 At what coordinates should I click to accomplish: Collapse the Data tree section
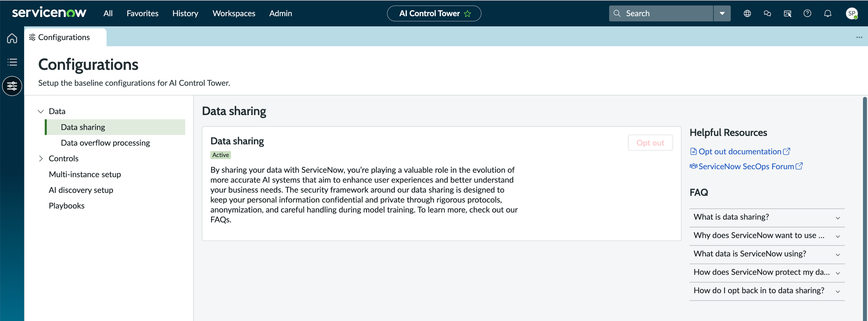tap(41, 111)
